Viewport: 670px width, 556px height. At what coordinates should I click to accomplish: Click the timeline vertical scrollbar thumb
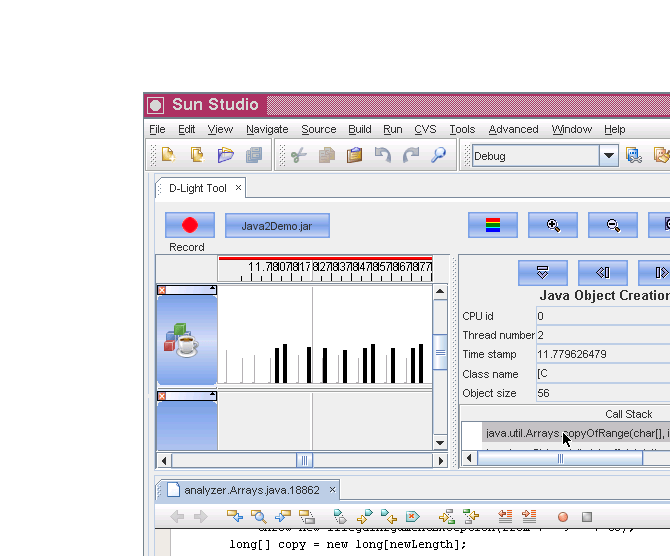440,352
